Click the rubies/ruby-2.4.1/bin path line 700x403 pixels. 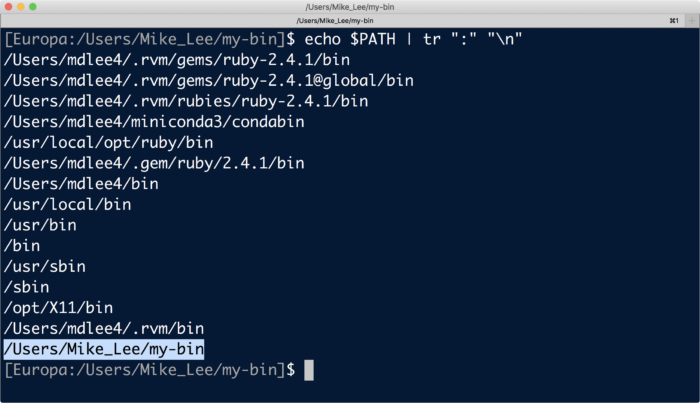coord(186,101)
